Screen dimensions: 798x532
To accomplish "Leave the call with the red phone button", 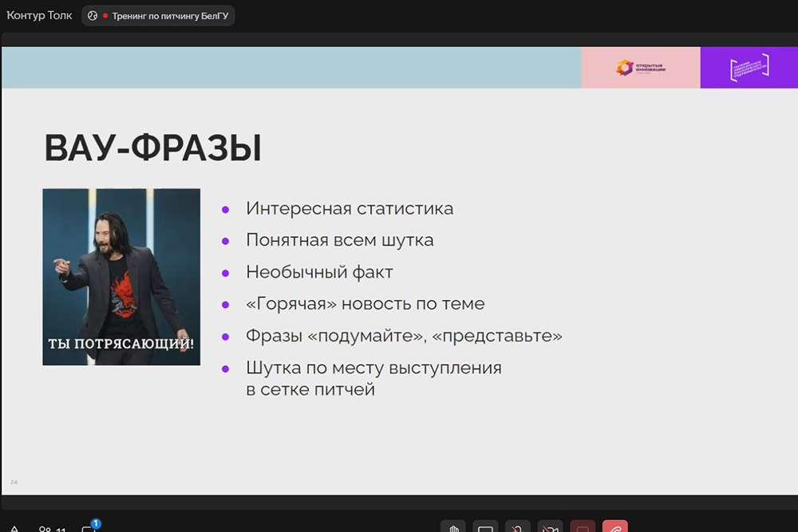I will 615,528.
